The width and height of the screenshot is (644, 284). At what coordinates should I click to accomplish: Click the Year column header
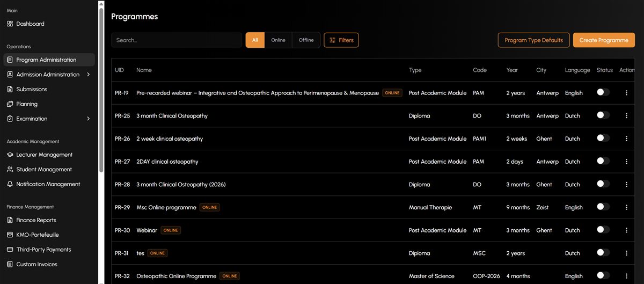pos(512,70)
